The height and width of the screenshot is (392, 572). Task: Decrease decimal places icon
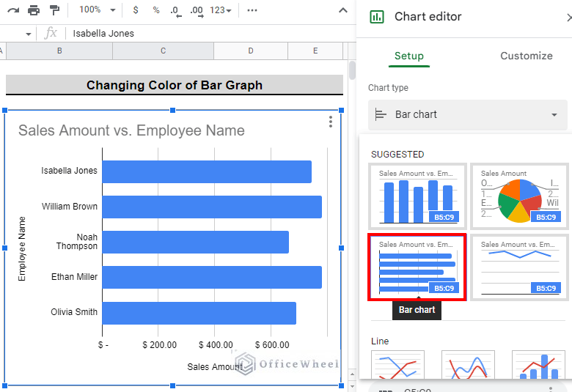176,11
